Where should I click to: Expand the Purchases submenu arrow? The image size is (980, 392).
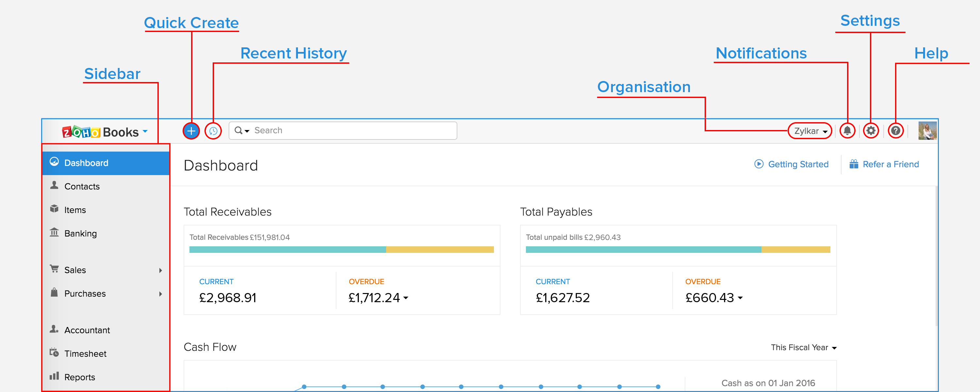coord(160,294)
